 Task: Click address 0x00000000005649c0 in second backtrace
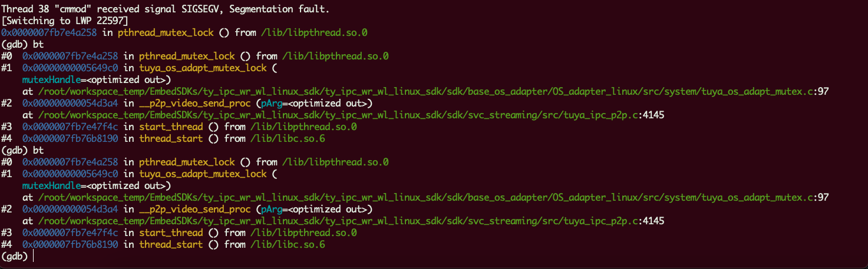[71, 174]
